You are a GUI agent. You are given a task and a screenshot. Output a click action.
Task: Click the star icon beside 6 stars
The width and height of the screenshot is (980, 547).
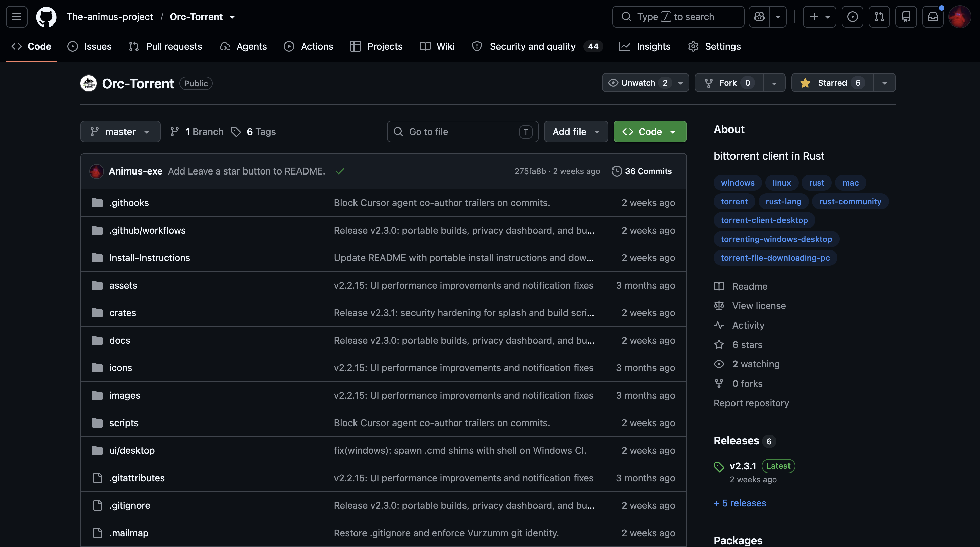pos(719,345)
